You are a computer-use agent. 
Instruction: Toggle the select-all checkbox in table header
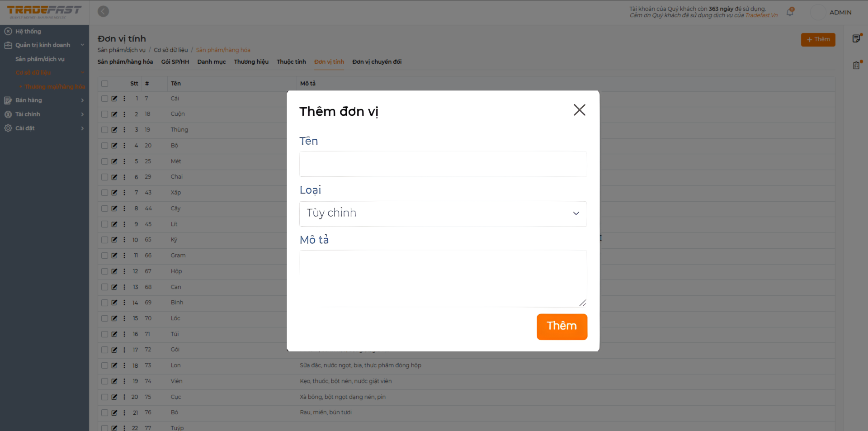pos(105,84)
